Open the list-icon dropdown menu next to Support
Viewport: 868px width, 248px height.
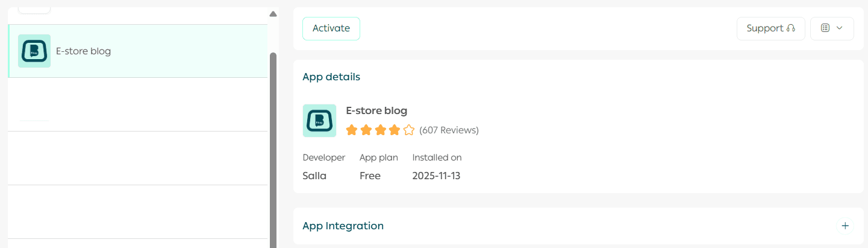[x=832, y=28]
